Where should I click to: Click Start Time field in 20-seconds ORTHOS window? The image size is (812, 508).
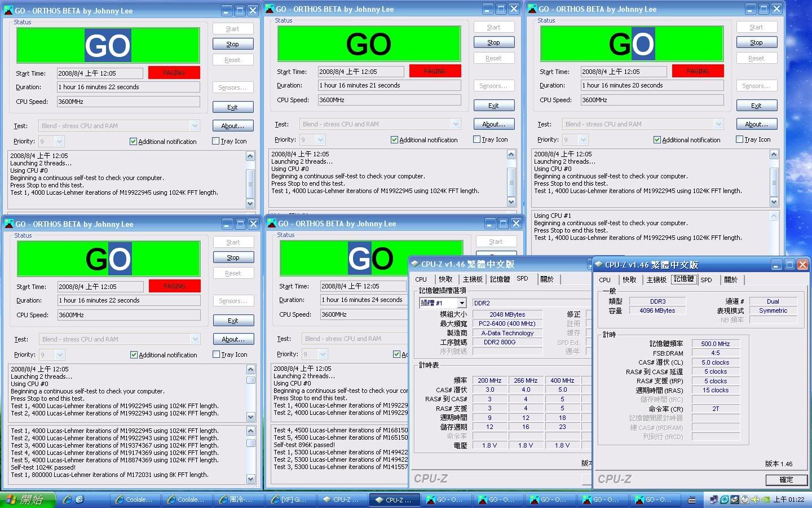pos(624,72)
